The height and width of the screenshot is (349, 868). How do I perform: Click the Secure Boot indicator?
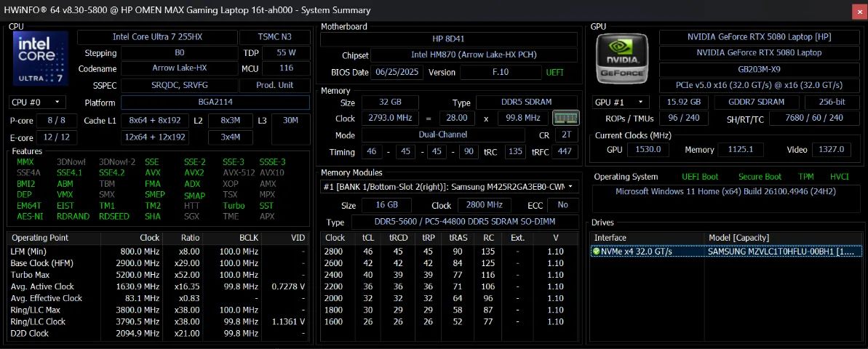(759, 177)
